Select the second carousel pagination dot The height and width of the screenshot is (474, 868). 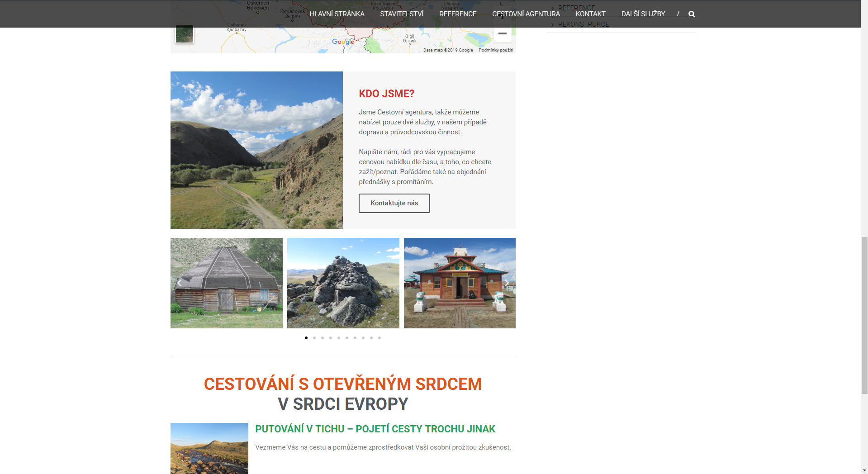tap(314, 338)
